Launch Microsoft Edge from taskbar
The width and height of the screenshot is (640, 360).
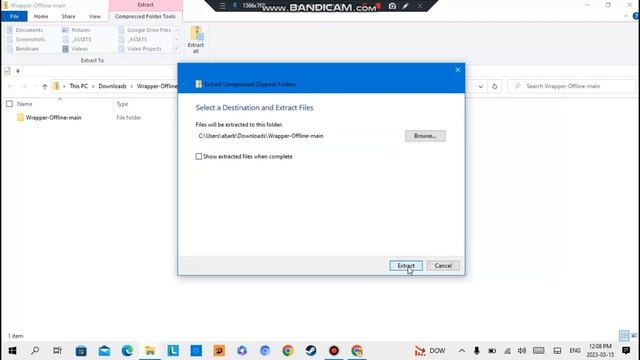[x=127, y=351]
